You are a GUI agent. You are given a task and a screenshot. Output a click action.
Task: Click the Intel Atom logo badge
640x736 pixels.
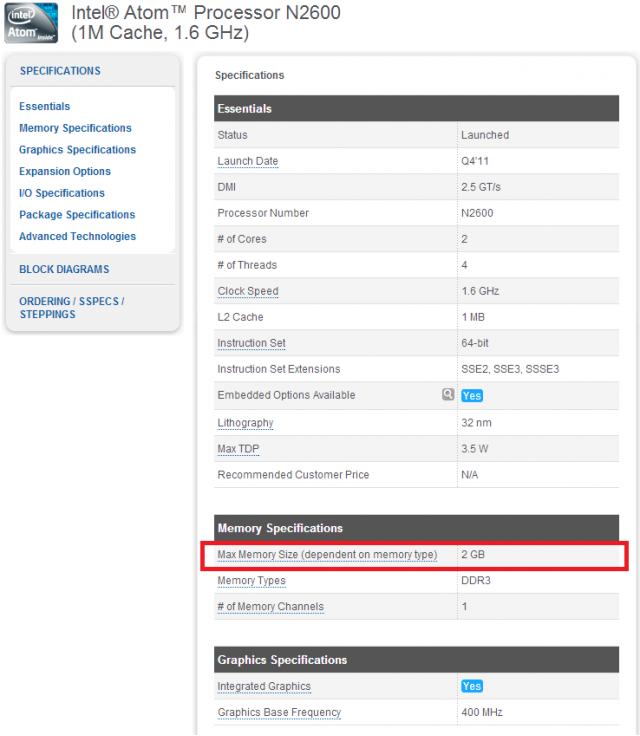(x=31, y=23)
